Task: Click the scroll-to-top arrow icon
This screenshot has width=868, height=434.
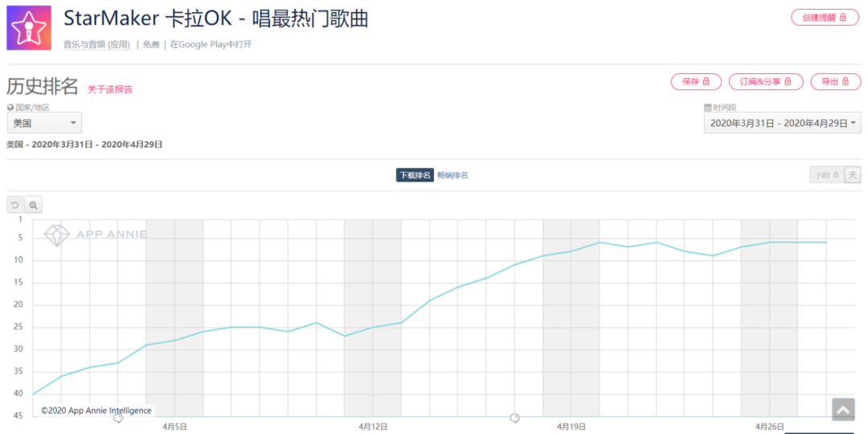Action: 843,410
